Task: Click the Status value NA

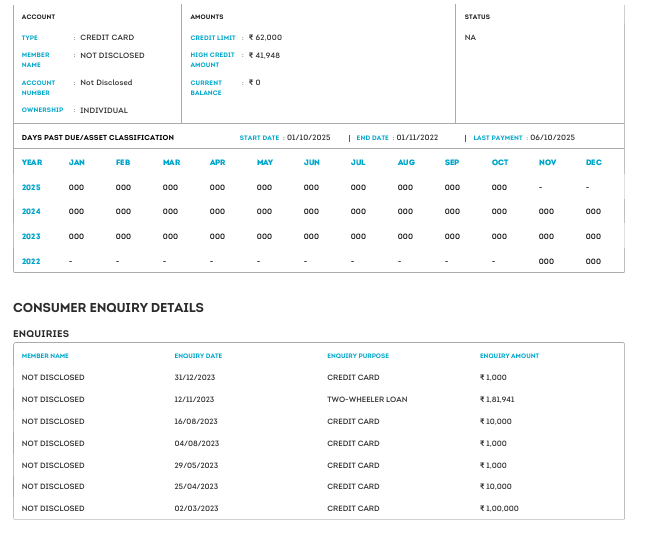Action: pyautogui.click(x=470, y=37)
